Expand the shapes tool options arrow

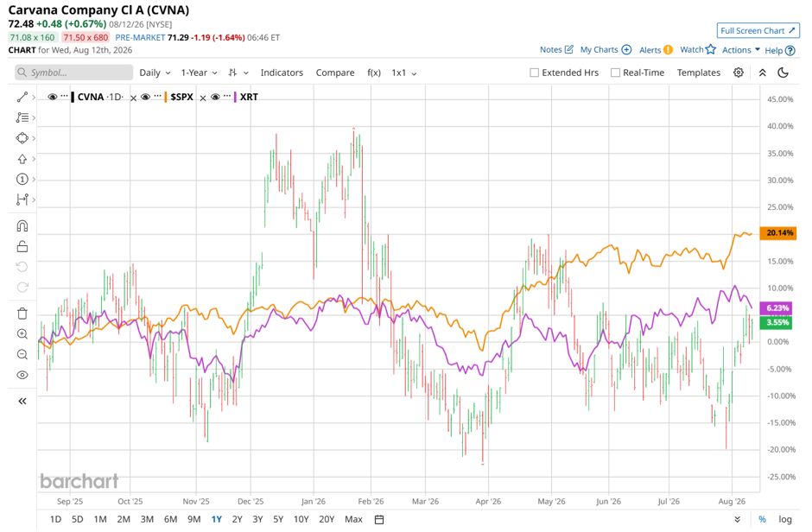pos(34,138)
